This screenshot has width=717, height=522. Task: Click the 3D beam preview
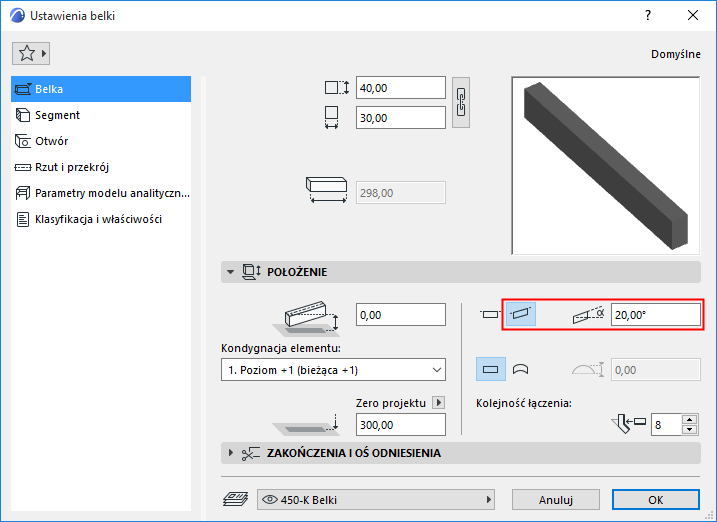pos(605,166)
